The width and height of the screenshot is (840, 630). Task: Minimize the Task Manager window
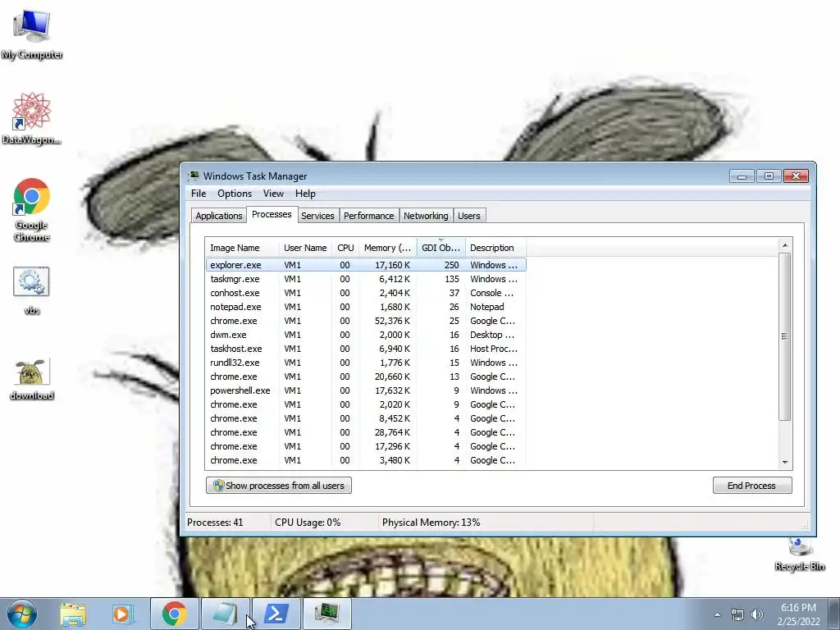(742, 176)
